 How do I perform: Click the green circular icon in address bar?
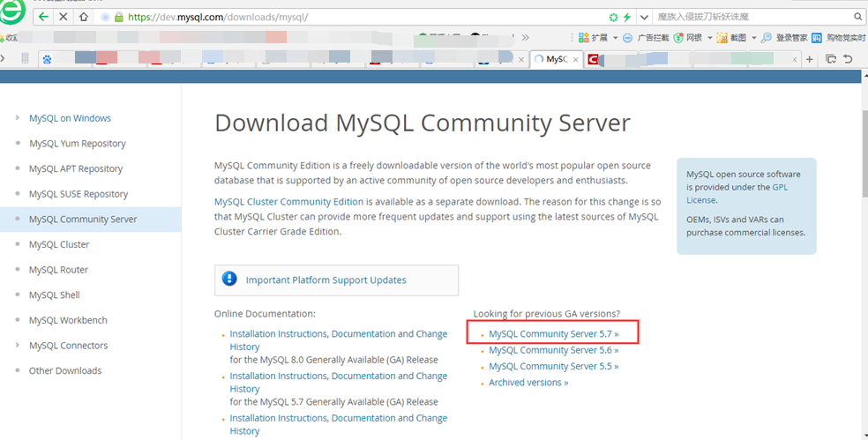tap(613, 17)
